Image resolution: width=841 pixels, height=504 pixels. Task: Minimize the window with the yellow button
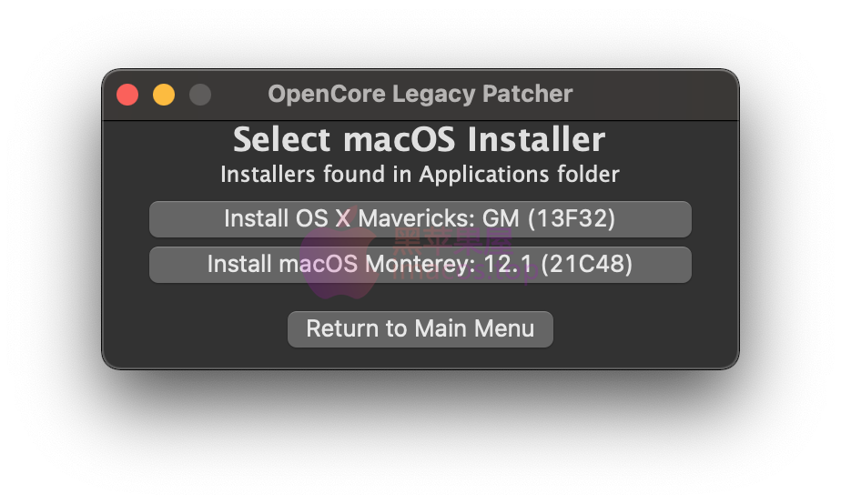164,95
